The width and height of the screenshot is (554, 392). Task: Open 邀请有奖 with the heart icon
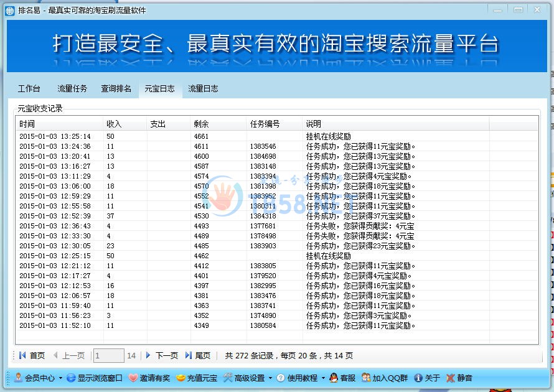[149, 378]
